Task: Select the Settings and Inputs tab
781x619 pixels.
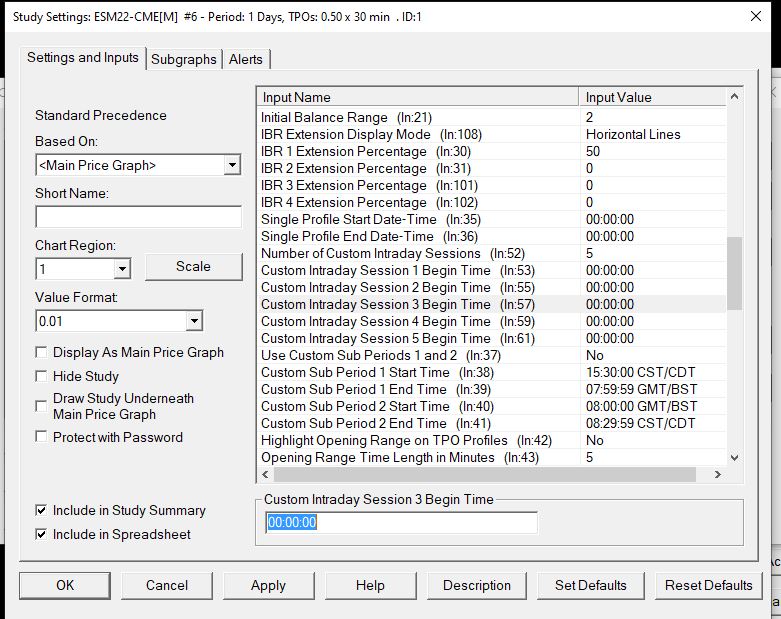Action: click(83, 58)
